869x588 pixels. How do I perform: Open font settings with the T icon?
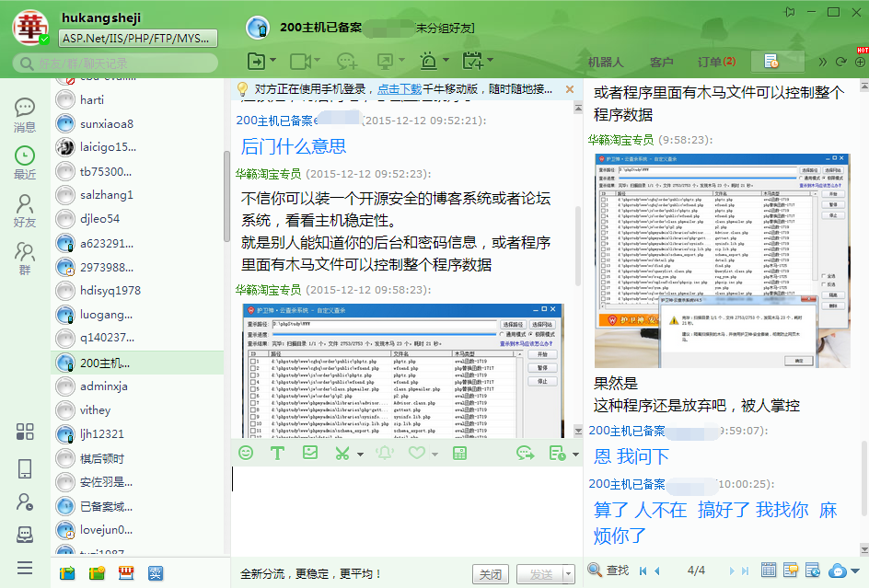coord(277,454)
